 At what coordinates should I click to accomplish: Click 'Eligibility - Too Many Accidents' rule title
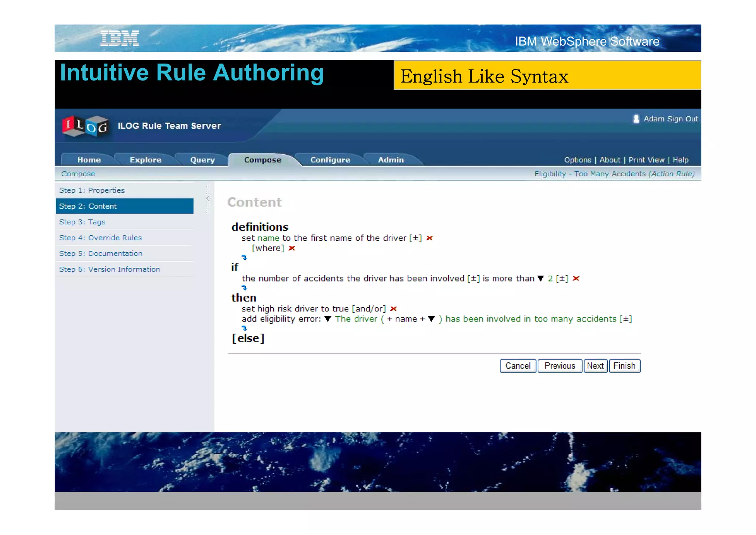click(x=590, y=174)
